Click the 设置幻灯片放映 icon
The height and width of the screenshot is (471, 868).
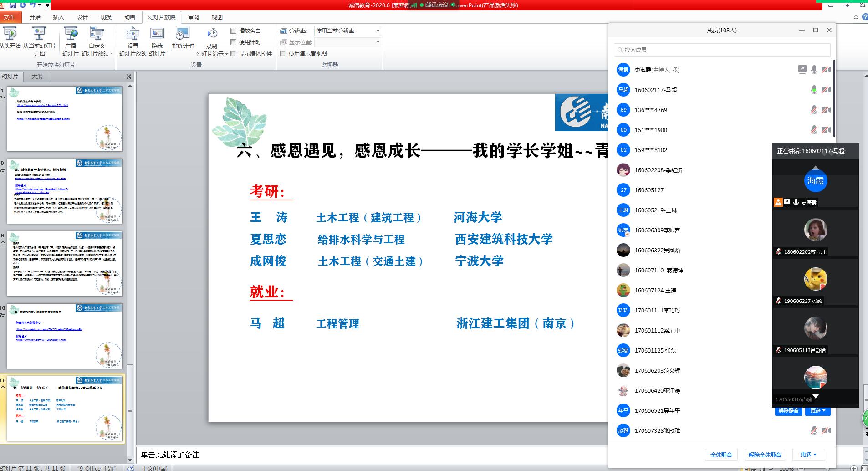point(133,34)
